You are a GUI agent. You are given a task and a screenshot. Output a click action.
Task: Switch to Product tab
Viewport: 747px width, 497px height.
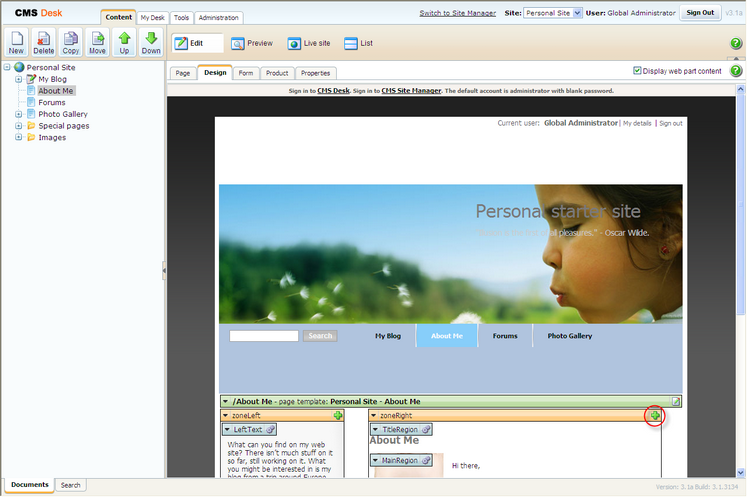pos(277,73)
